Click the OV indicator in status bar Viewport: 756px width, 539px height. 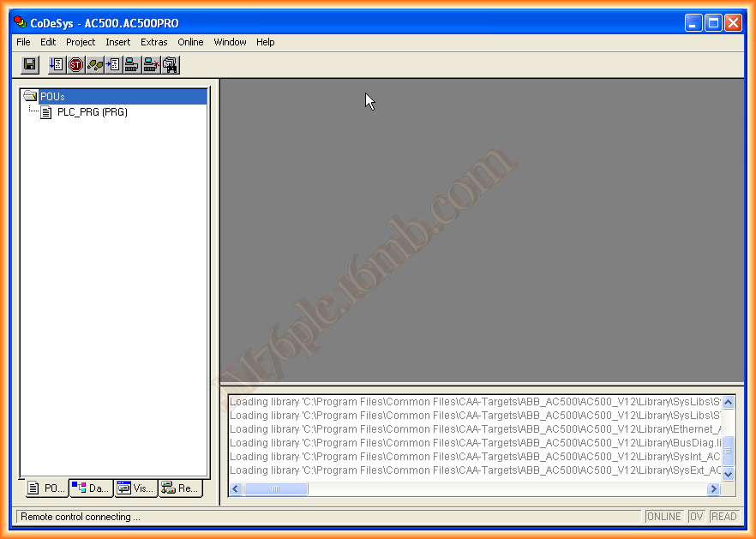[x=696, y=517]
